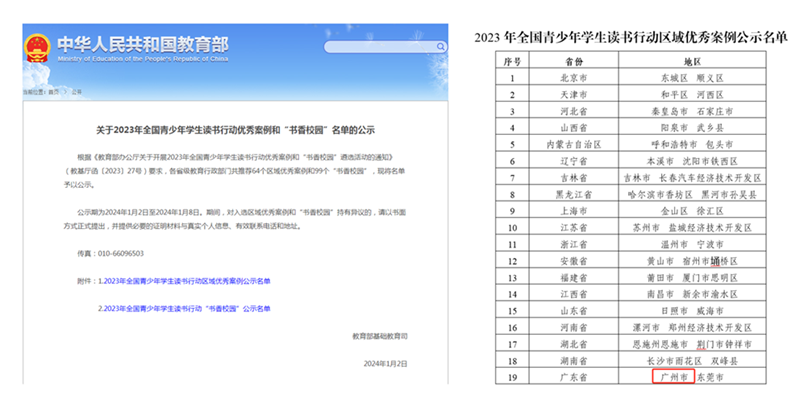The height and width of the screenshot is (416, 800).
Task: Click the 盐城经济技术开发区 entry
Action: tap(710, 228)
